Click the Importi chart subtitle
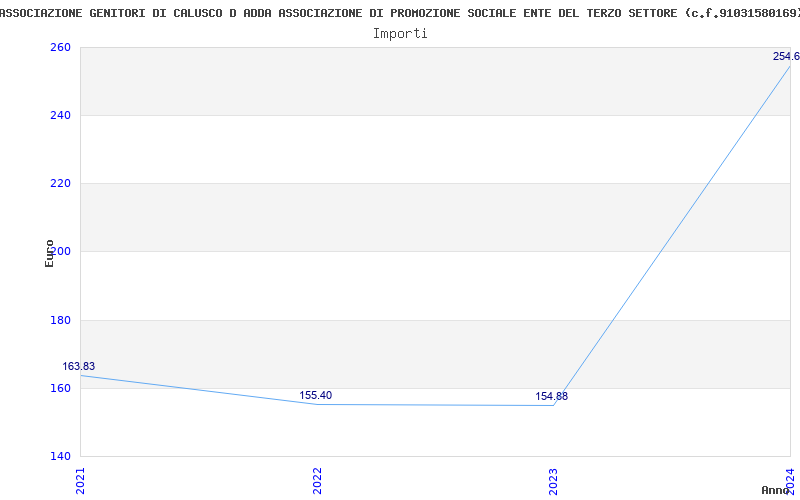Screen dimensions: 800x500 (x=400, y=34)
